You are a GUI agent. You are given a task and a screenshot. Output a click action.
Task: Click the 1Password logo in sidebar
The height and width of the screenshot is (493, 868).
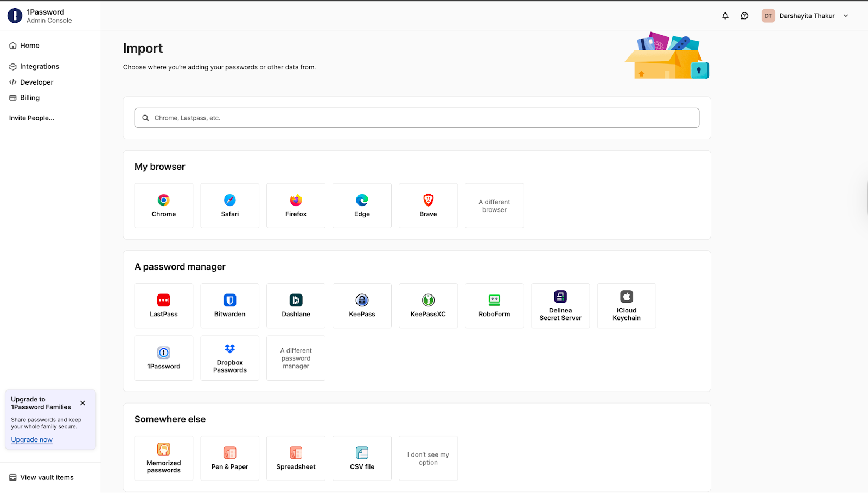point(15,16)
